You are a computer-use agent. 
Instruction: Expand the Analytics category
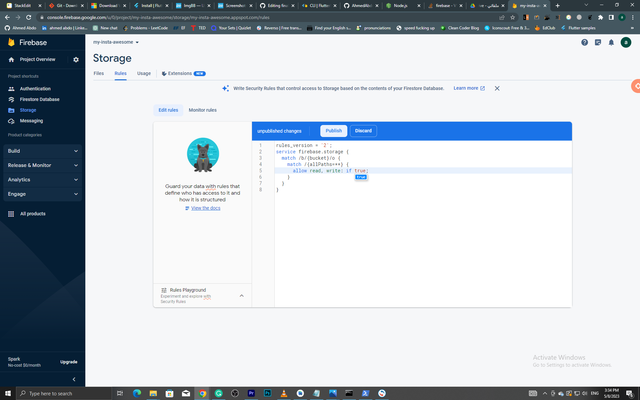click(x=42, y=180)
